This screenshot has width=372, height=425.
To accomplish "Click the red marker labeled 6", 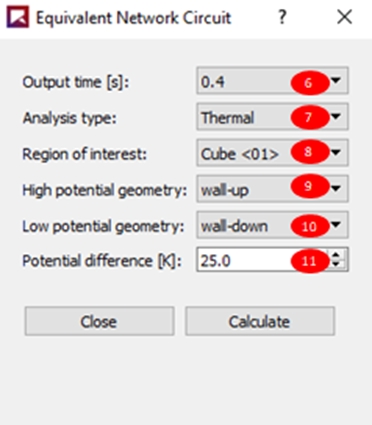I will coord(309,83).
